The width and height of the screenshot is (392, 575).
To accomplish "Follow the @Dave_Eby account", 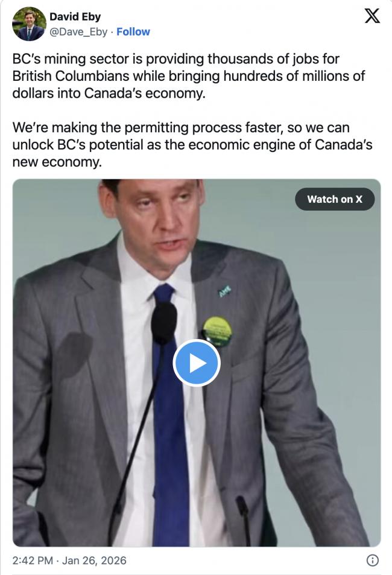I will tap(133, 32).
